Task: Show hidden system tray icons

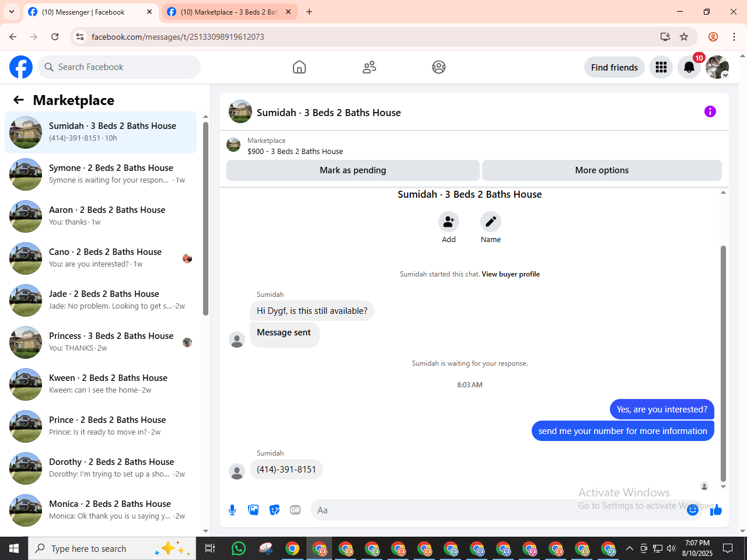Action: click(x=629, y=548)
